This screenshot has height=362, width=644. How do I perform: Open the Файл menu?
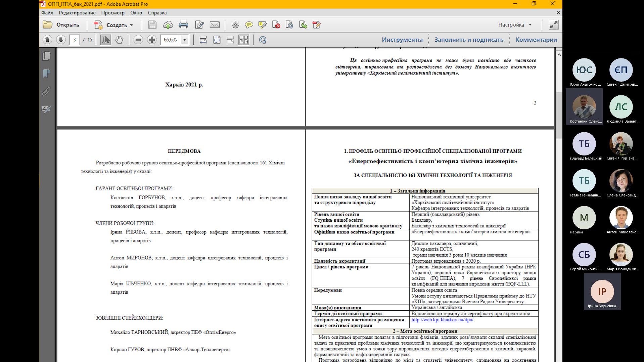[47, 13]
